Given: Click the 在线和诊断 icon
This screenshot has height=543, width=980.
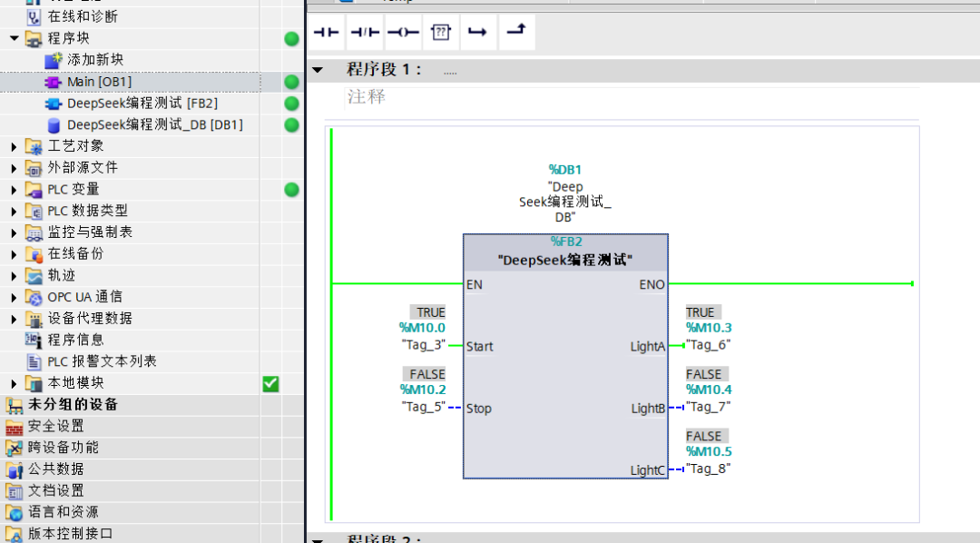Looking at the screenshot, I should coord(34,17).
